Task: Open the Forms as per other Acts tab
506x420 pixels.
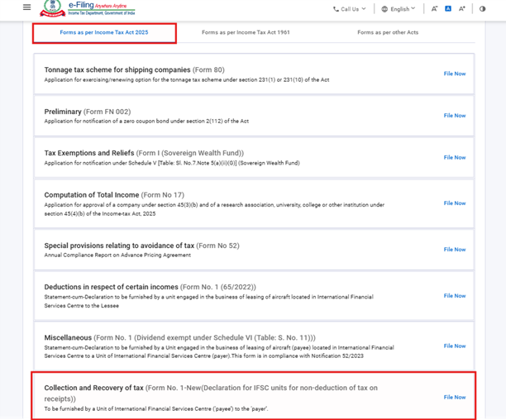Action: 388,33
